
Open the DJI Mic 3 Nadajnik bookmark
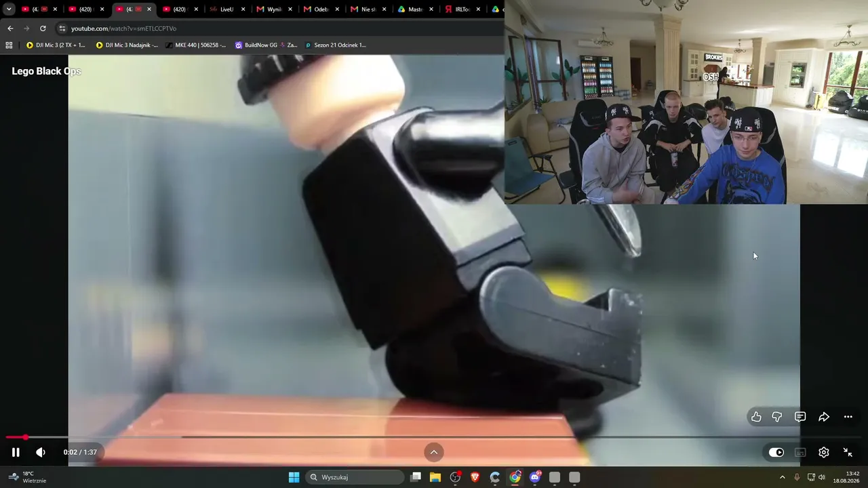point(127,45)
